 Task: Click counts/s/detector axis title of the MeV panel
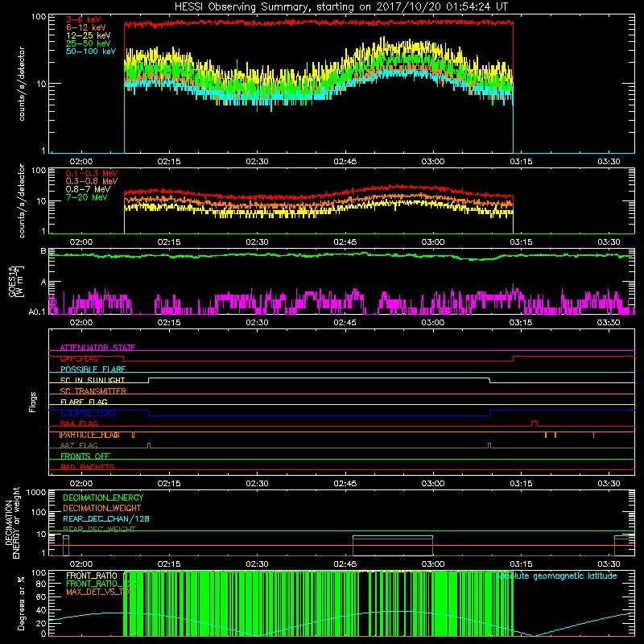point(22,200)
